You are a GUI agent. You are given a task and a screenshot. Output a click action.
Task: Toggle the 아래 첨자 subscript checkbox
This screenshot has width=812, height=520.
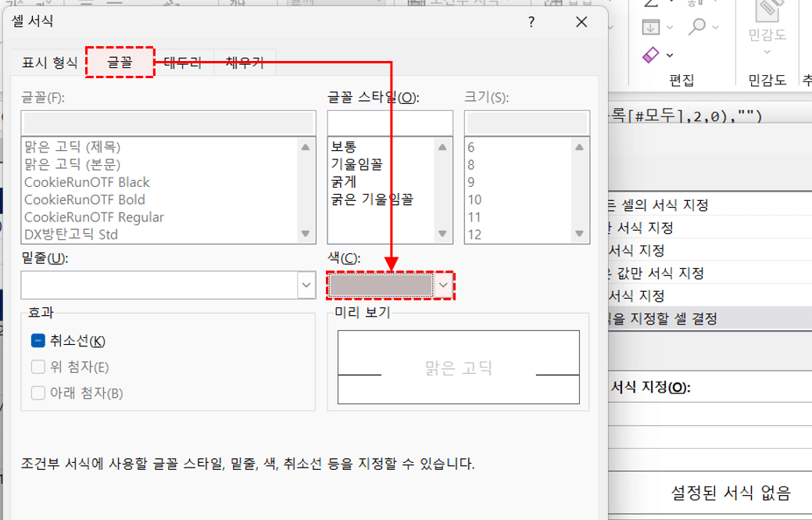click(38, 393)
